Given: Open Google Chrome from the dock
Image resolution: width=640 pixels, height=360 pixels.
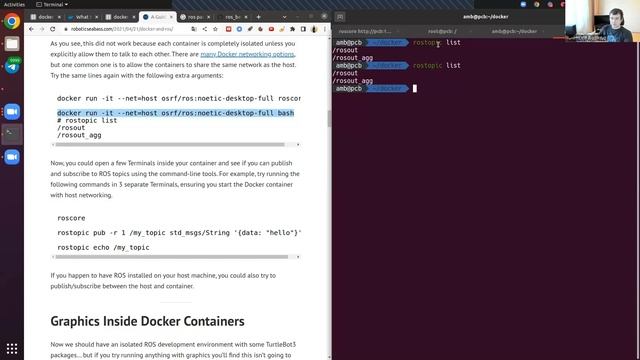Looking at the screenshot, I should tap(12, 21).
